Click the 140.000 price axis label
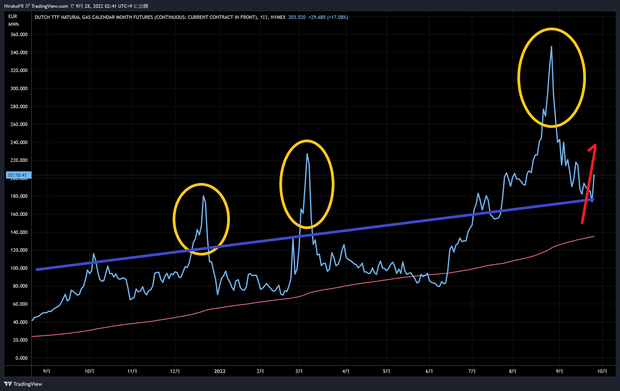The width and height of the screenshot is (620, 391). click(19, 232)
